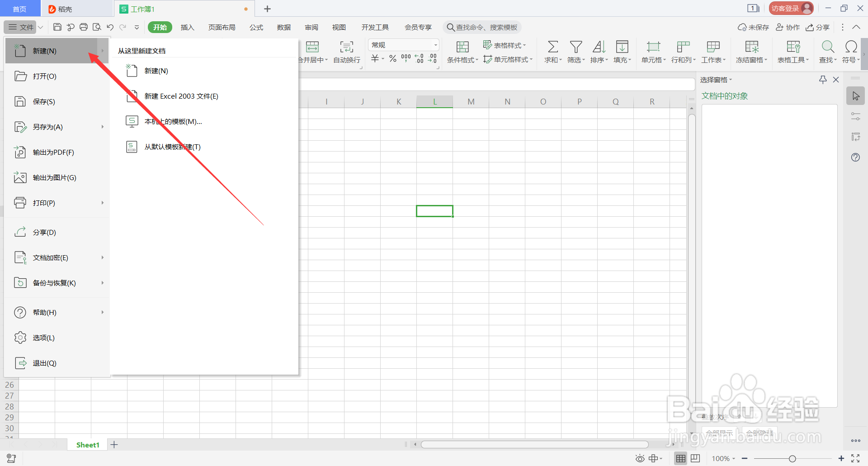Click the Freeze Panes (冻结窗格) icon
This screenshot has width=868, height=466.
point(752,47)
